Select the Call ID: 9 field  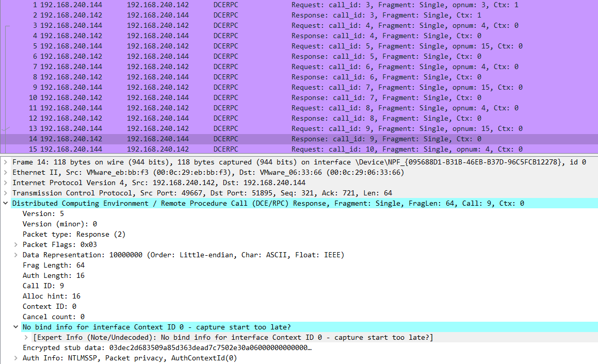(x=43, y=286)
